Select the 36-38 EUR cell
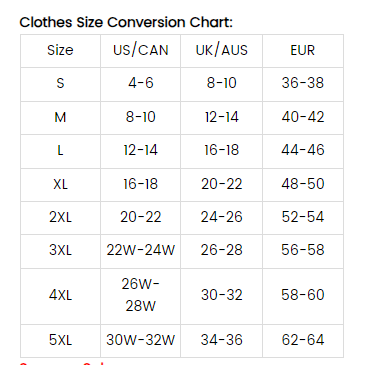The height and width of the screenshot is (365, 376). coord(303,83)
